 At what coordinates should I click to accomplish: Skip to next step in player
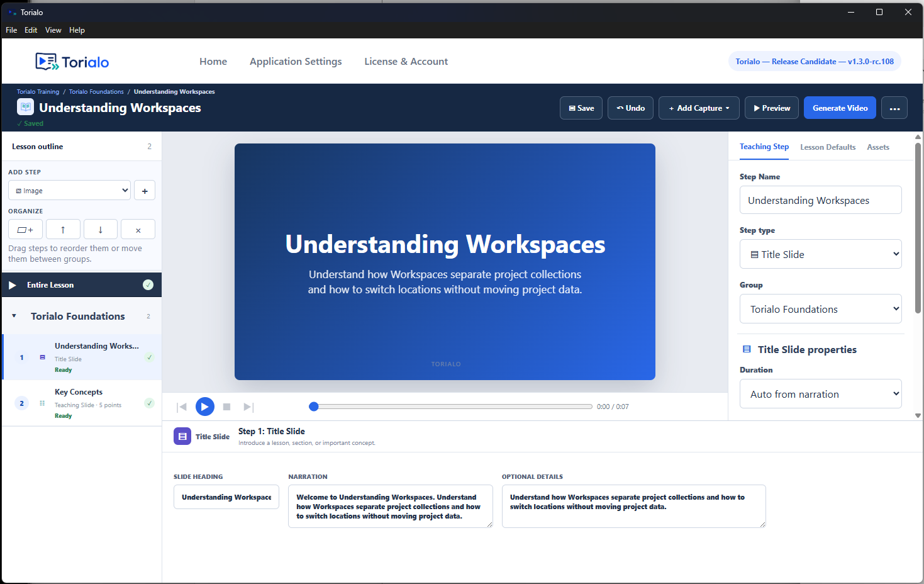(x=248, y=407)
